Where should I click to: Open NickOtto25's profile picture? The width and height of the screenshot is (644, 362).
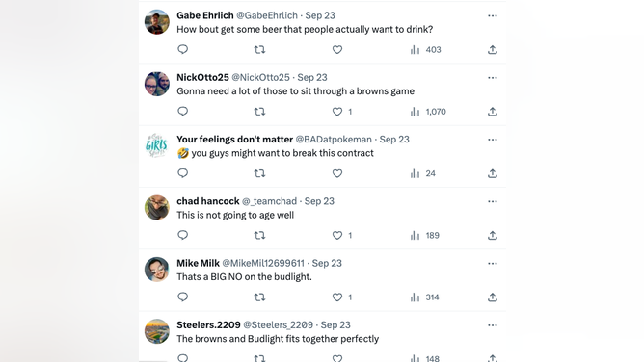pos(157,84)
